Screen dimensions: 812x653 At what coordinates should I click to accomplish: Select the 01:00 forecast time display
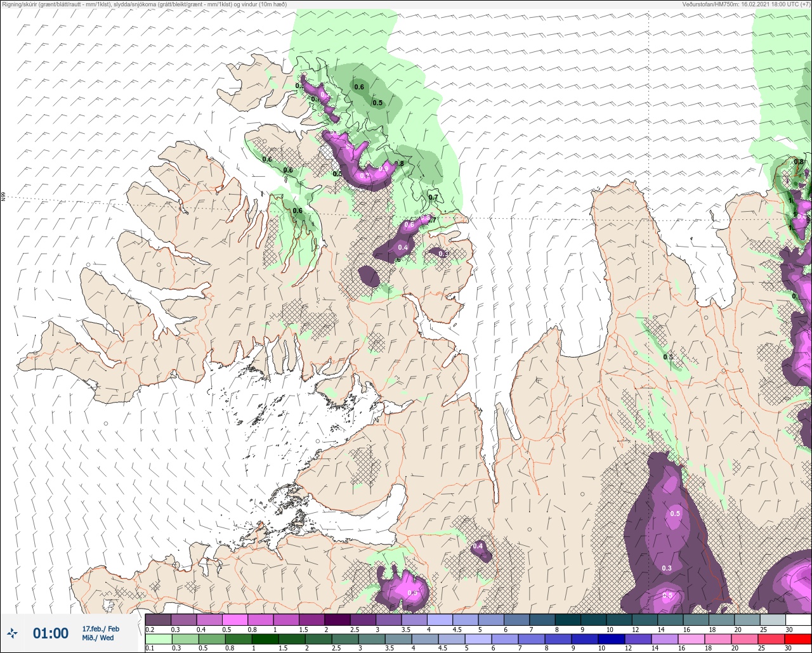coord(51,633)
